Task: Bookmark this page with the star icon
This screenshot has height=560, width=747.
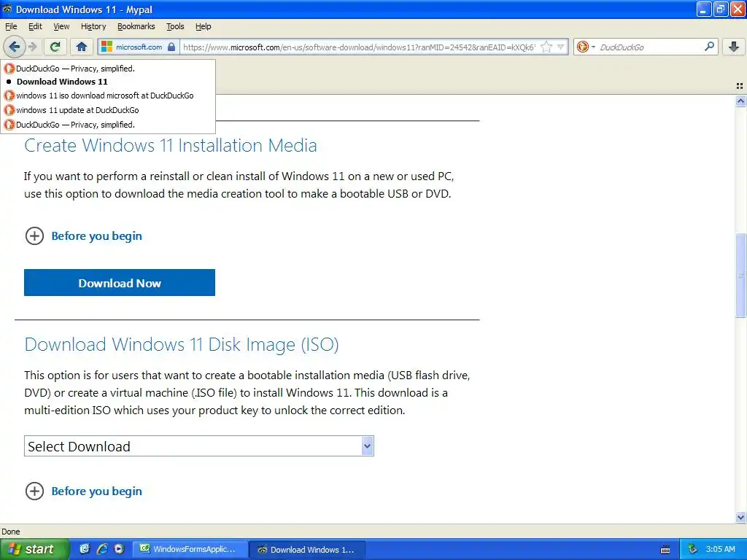Action: point(546,47)
